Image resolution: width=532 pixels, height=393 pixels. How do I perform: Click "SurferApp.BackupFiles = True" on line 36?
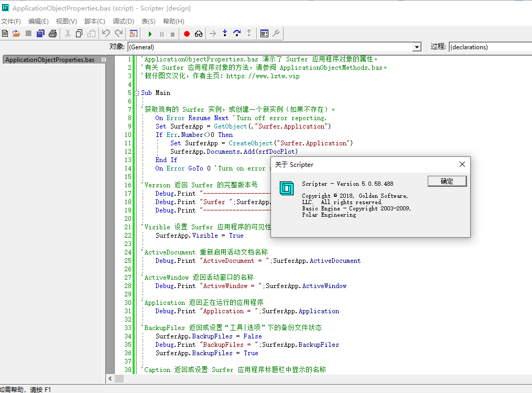coord(207,353)
